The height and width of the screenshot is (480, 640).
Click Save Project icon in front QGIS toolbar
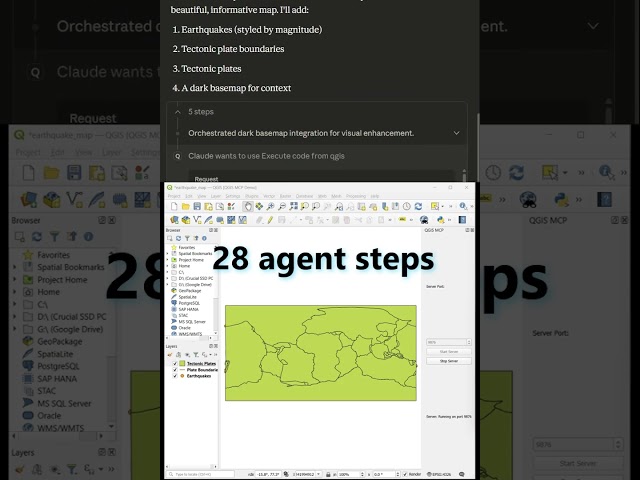pyautogui.click(x=197, y=207)
